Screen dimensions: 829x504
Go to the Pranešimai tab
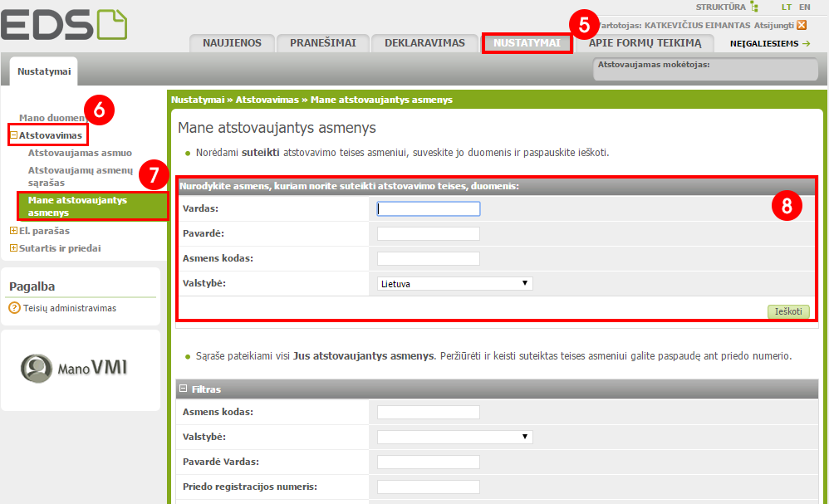[322, 43]
